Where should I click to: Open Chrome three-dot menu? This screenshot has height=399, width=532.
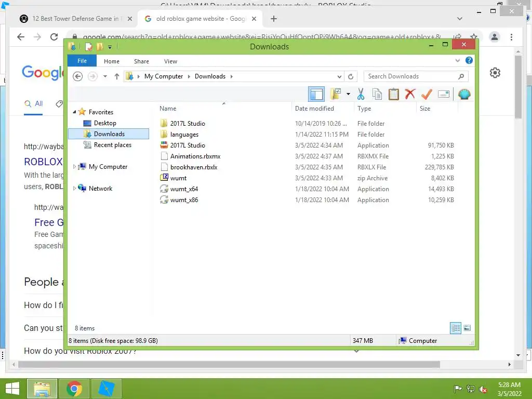pyautogui.click(x=511, y=37)
